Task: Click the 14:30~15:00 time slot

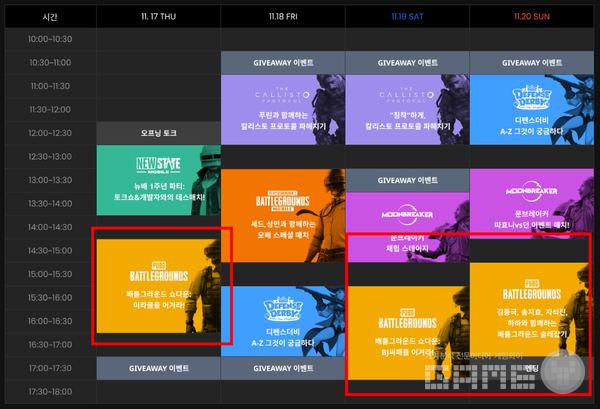Action: click(50, 251)
